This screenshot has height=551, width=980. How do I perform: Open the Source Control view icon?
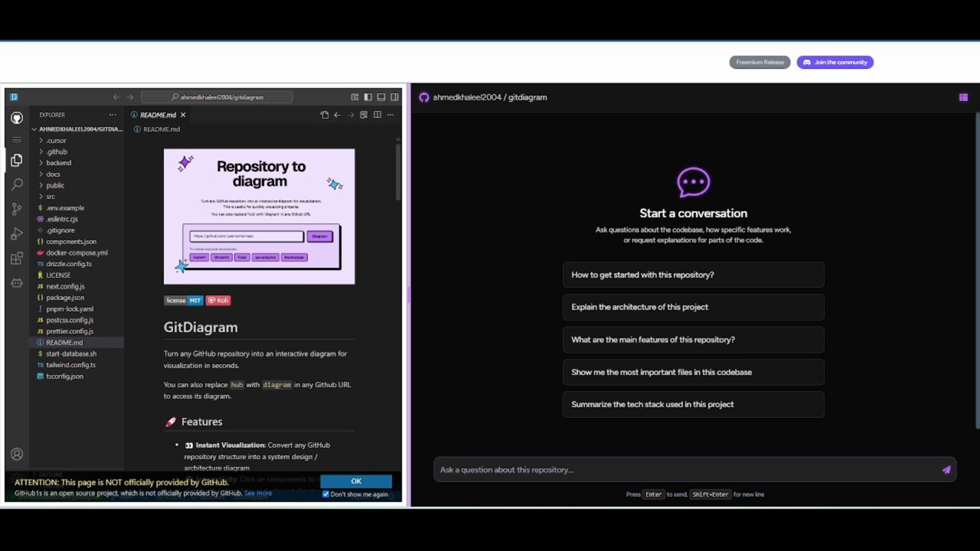point(17,209)
